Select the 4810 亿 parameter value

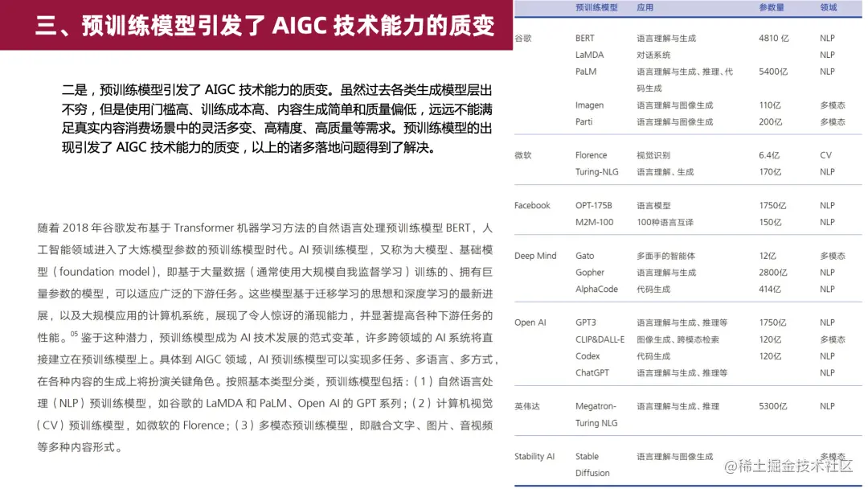coord(774,39)
